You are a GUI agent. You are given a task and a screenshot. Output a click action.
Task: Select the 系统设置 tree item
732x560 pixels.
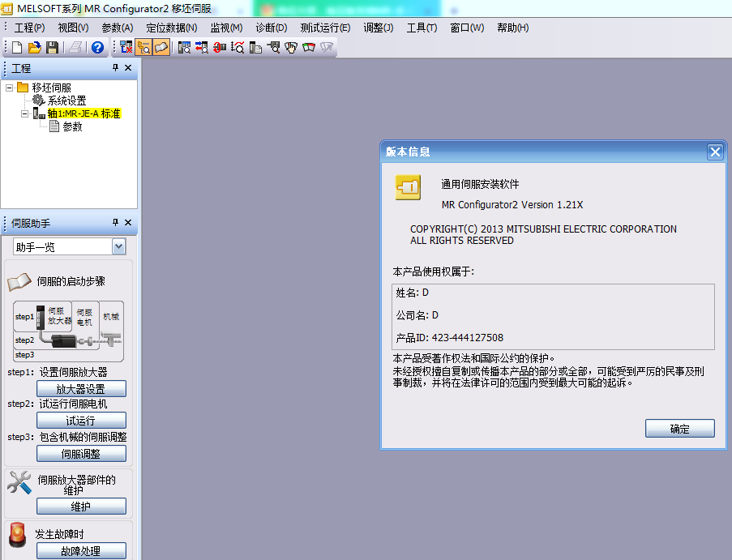click(x=66, y=100)
